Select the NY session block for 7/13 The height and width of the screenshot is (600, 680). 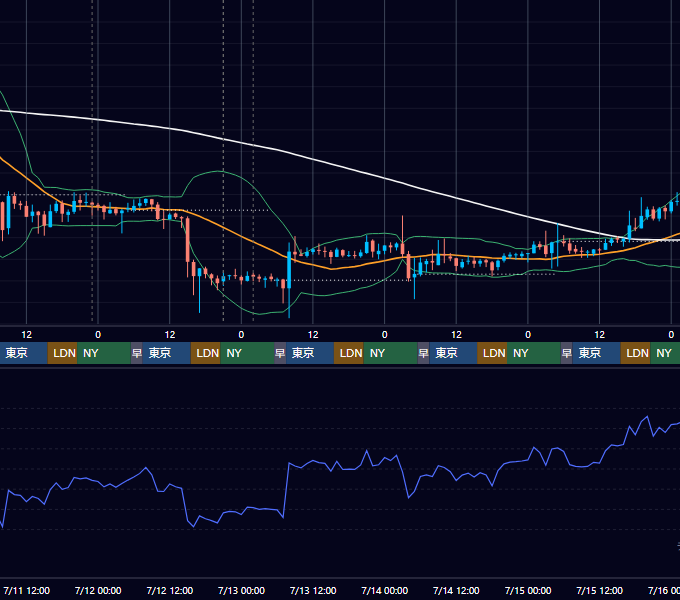click(x=390, y=353)
